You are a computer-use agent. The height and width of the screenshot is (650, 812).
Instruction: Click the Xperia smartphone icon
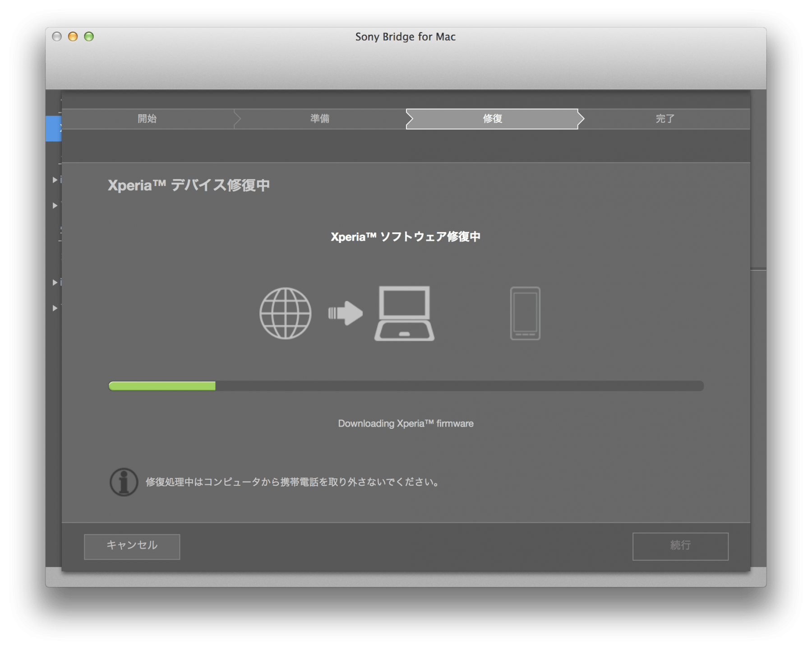point(525,313)
